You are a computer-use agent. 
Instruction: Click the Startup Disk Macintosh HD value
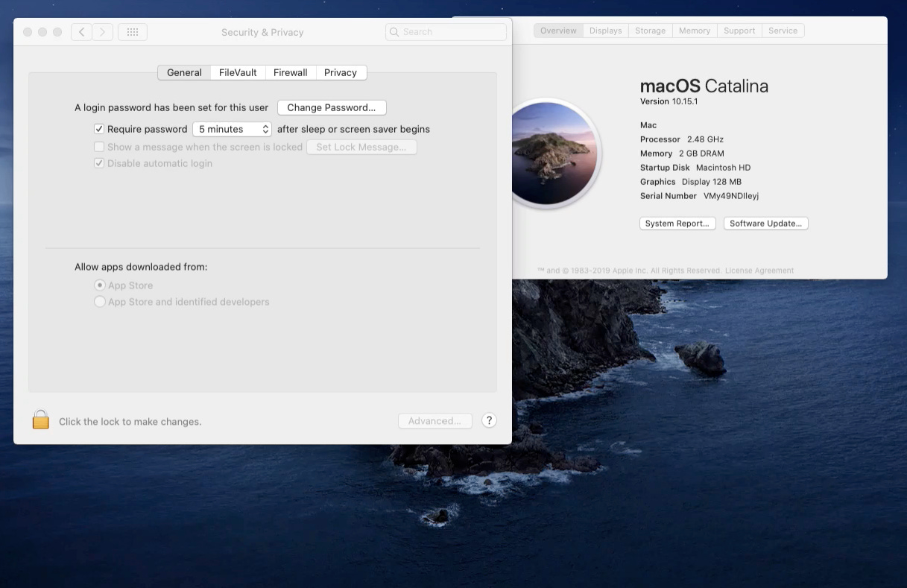(723, 168)
